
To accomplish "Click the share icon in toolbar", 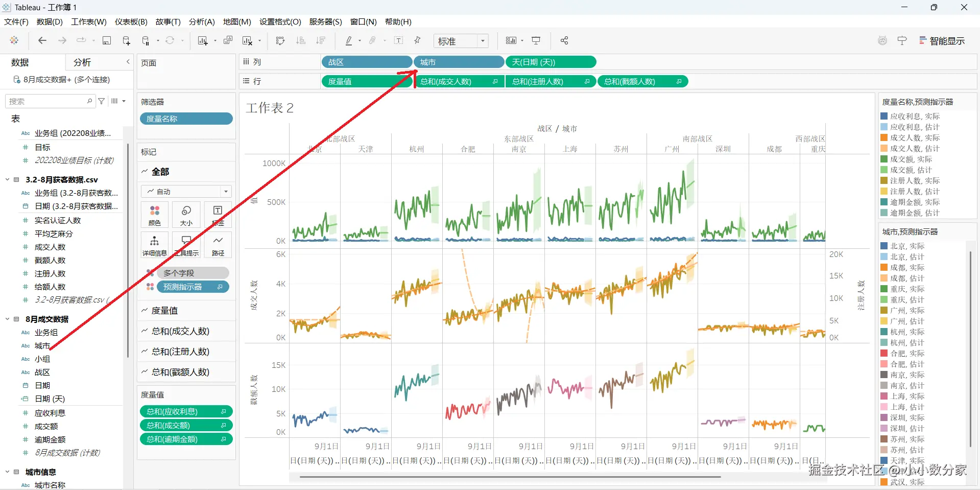I will pyautogui.click(x=564, y=40).
